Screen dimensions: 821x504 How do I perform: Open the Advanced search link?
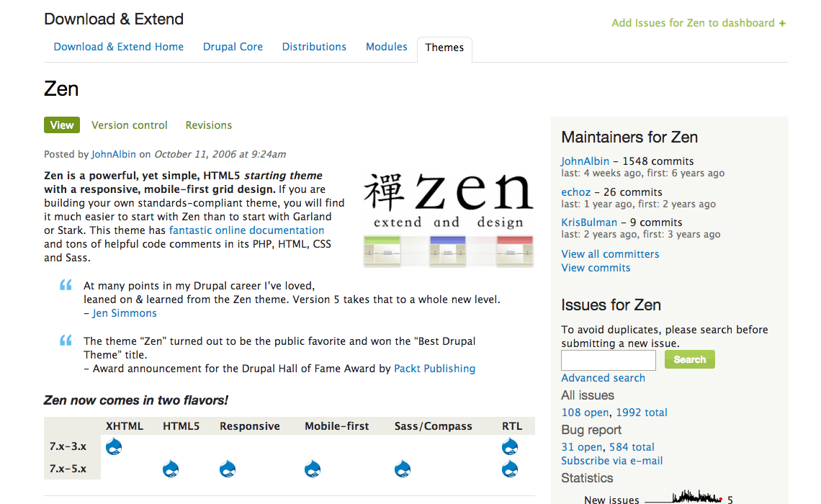[603, 378]
